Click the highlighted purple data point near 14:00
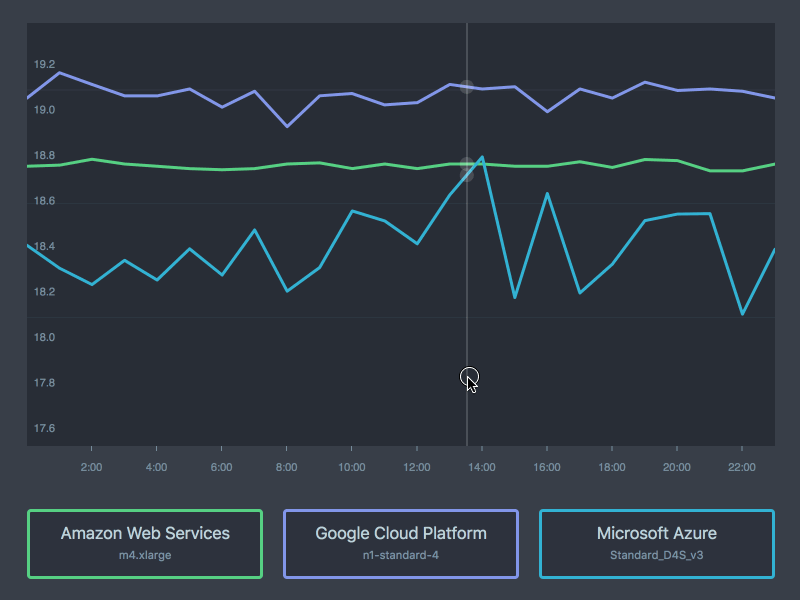The height and width of the screenshot is (600, 800). [x=467, y=86]
